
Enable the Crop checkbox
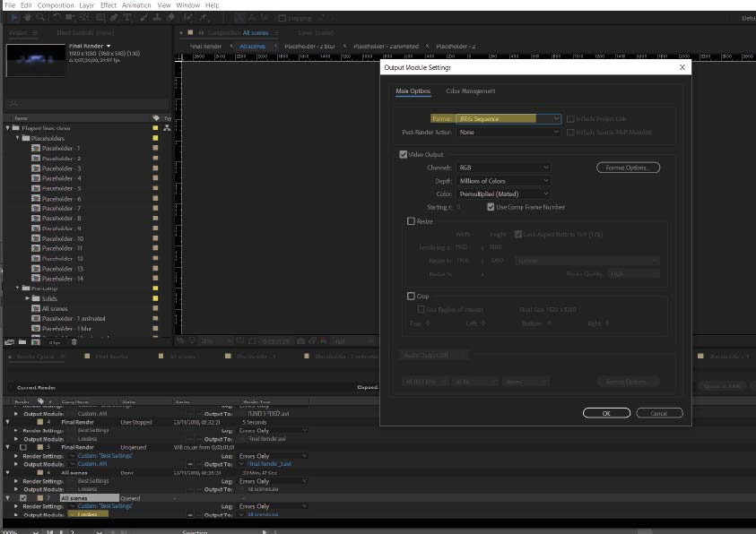click(412, 296)
